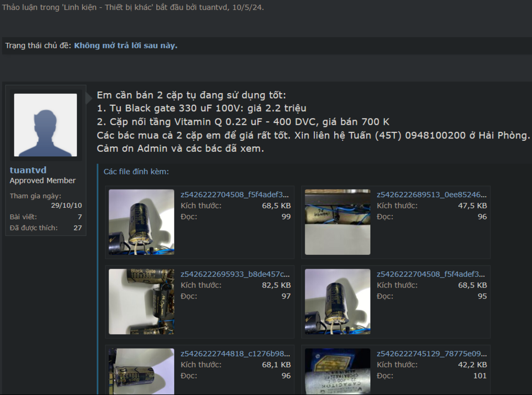
Task: Click size value 82,5 KB
Action: click(276, 285)
